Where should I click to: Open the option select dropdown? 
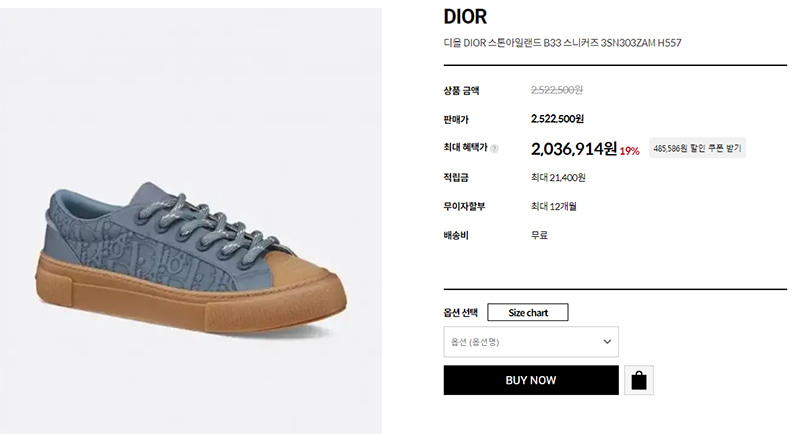point(531,342)
